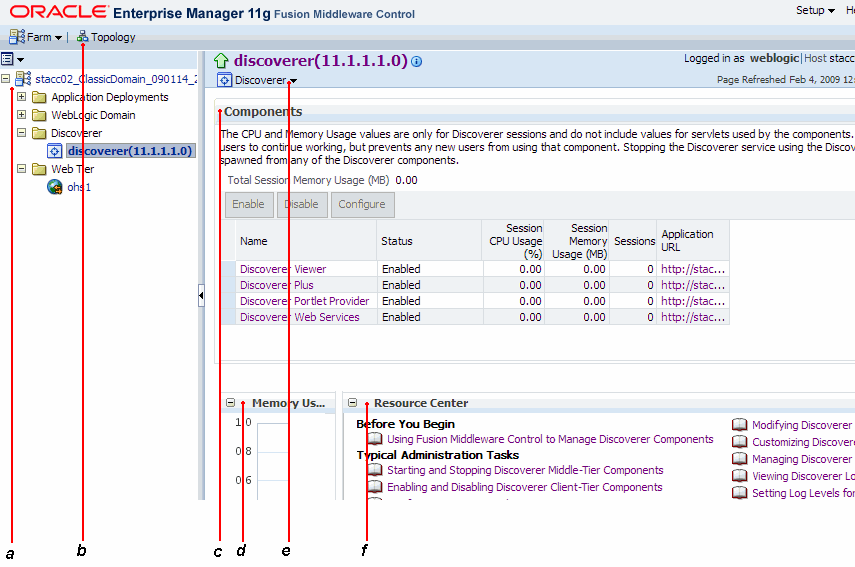This screenshot has height=567, width=855.
Task: Open Enabling and Disabling Client-Tier Components link
Action: coord(525,487)
